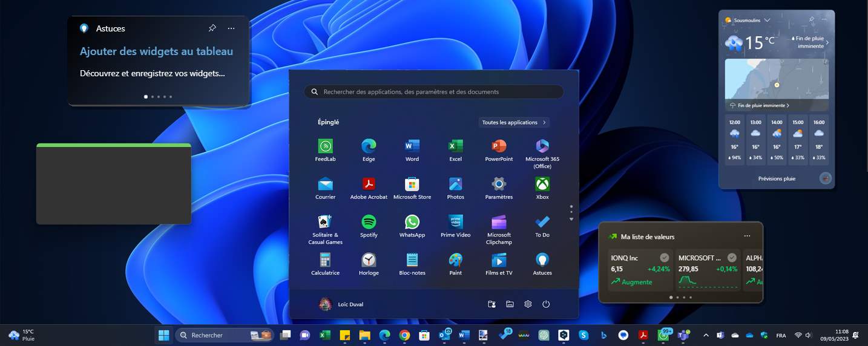This screenshot has height=346, width=868.
Task: Select second page dot in Astuces widget
Action: pos(152,96)
